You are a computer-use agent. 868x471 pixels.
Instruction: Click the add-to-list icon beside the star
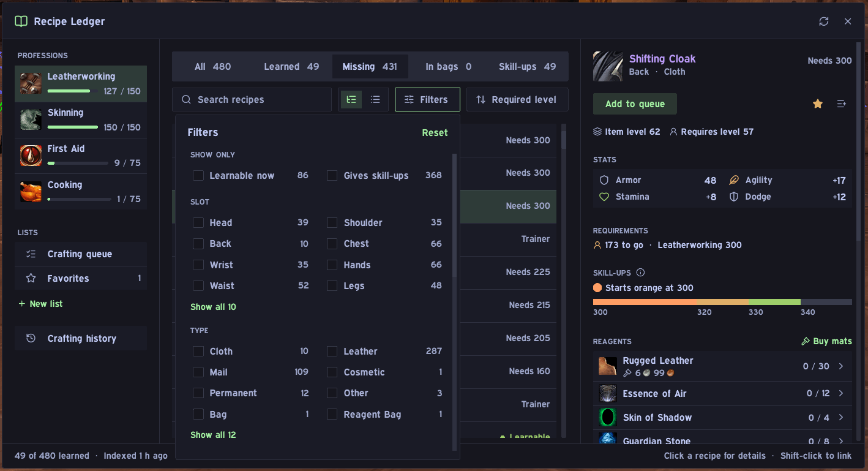(842, 104)
